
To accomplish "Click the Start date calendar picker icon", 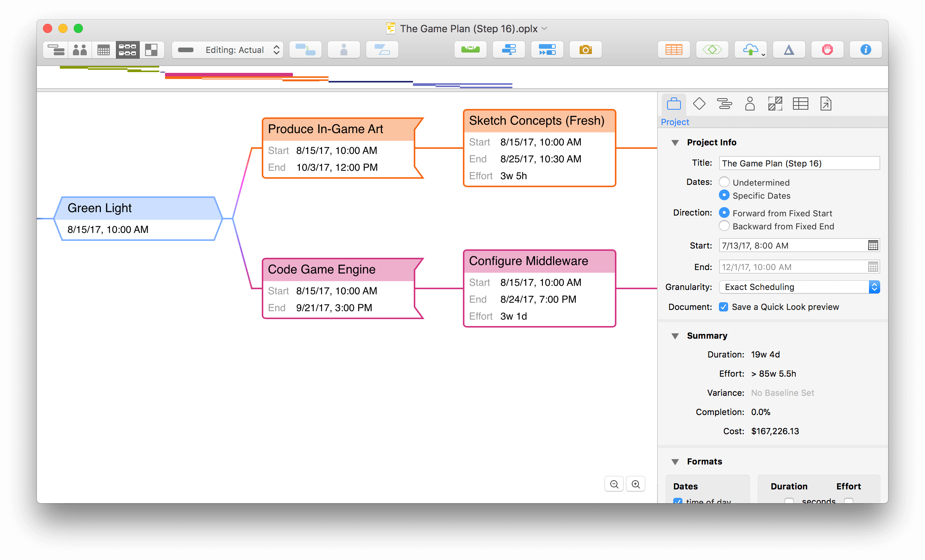I will coord(874,245).
